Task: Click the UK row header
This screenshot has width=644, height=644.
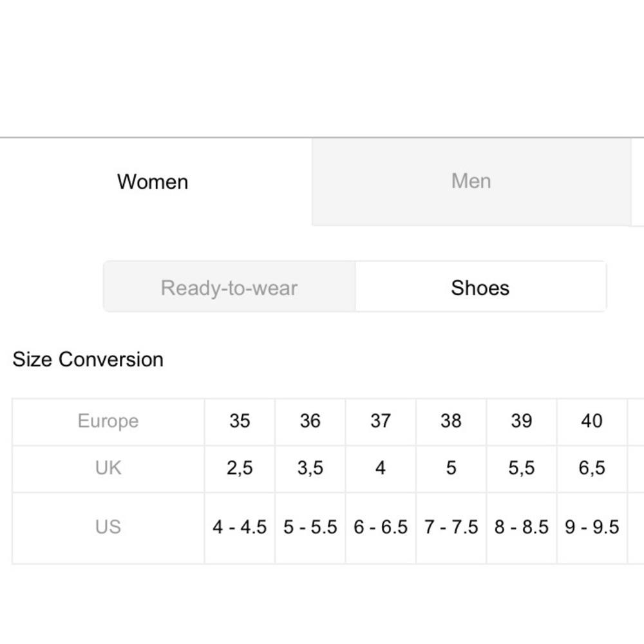Action: click(108, 468)
